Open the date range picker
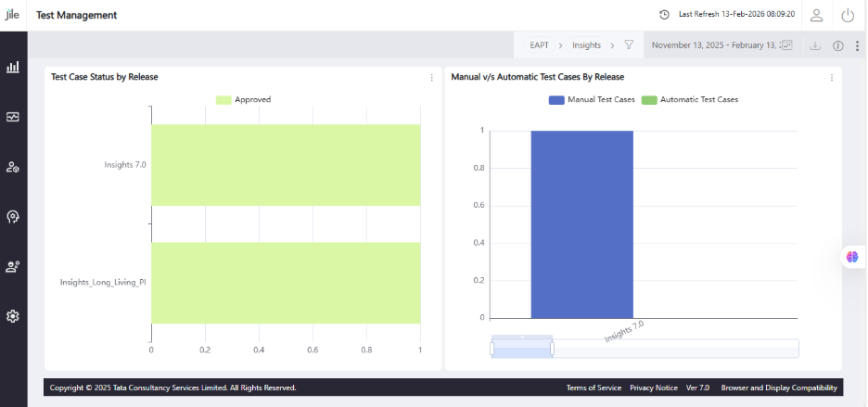Image resolution: width=868 pixels, height=407 pixels. [721, 45]
